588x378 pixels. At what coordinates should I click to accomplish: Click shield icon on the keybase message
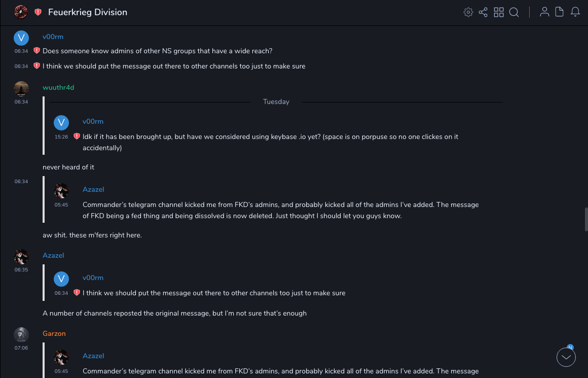coord(77,136)
